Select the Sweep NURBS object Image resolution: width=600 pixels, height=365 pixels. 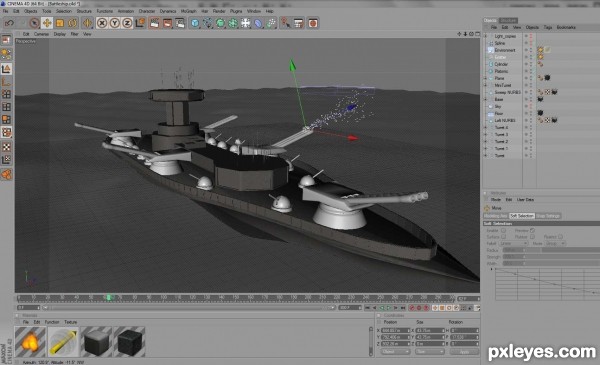click(507, 92)
